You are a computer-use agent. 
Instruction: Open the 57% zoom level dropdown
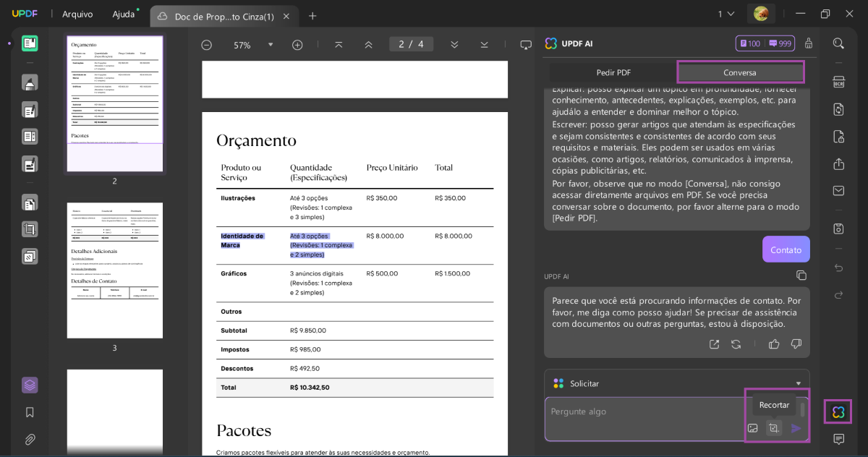point(271,44)
